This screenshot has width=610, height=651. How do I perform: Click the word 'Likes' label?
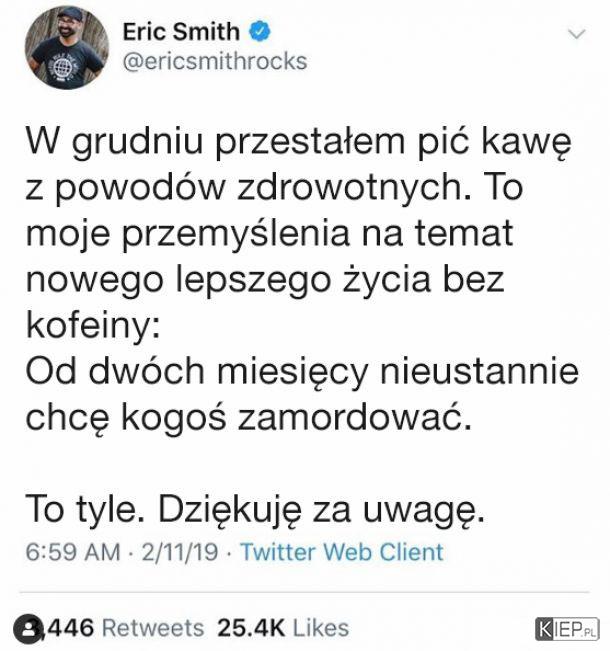click(321, 628)
